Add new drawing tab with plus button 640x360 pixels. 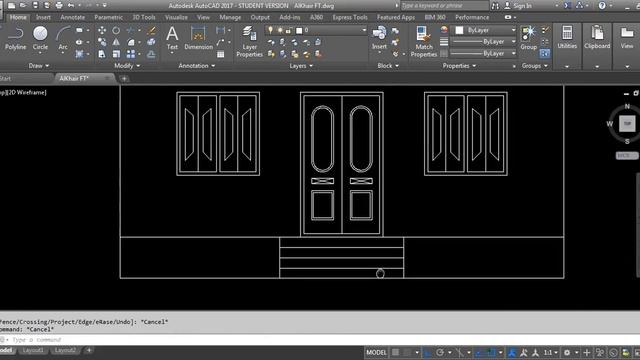(124, 78)
